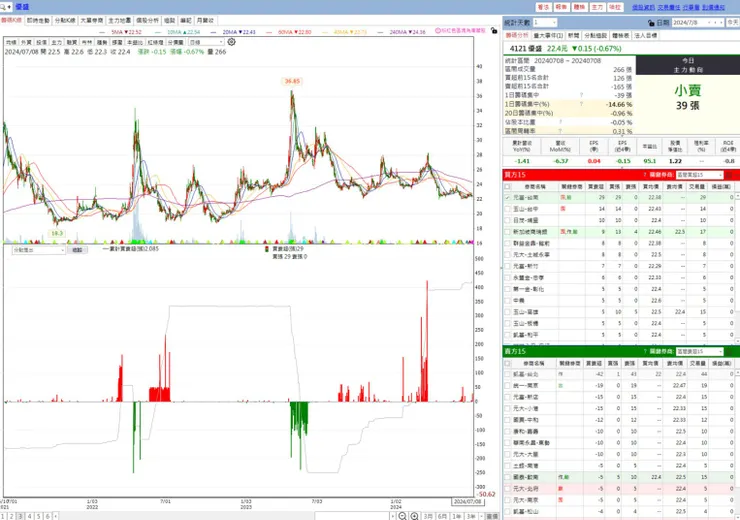740x520 pixels.
Task: Set chart range to 1年
Action: (456, 517)
